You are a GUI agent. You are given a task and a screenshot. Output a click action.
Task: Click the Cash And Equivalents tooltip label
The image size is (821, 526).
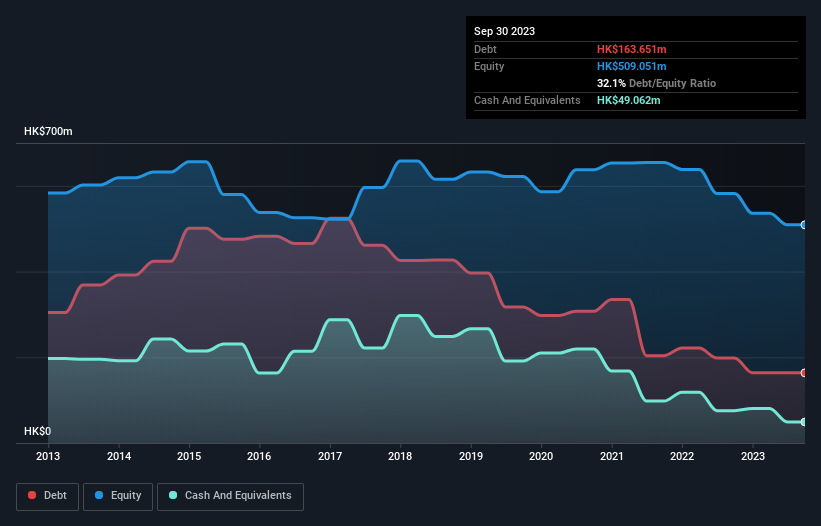tap(527, 100)
